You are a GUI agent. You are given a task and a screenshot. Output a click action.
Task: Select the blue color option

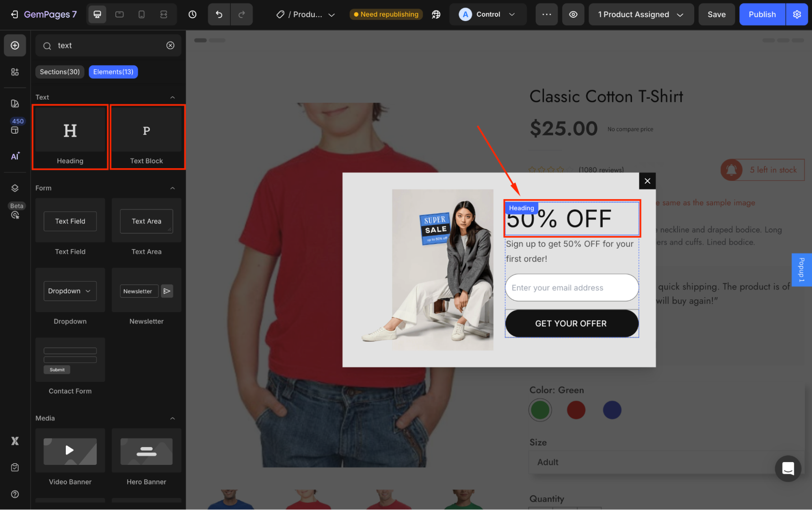pyautogui.click(x=612, y=410)
